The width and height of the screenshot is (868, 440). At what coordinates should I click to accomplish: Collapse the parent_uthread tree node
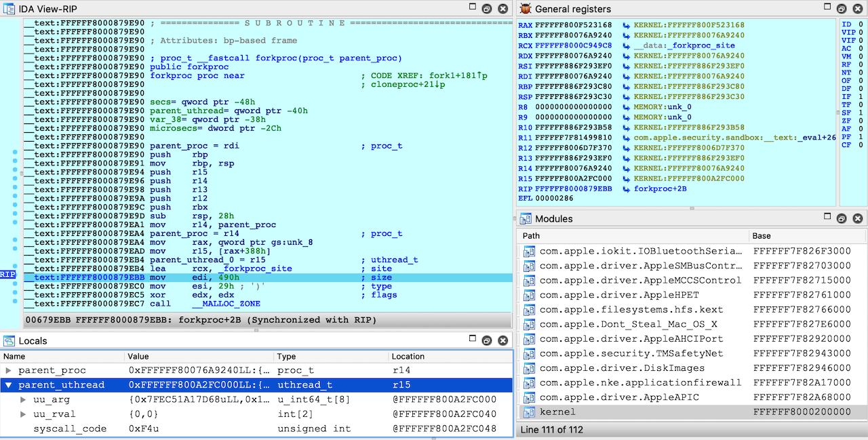tap(8, 385)
